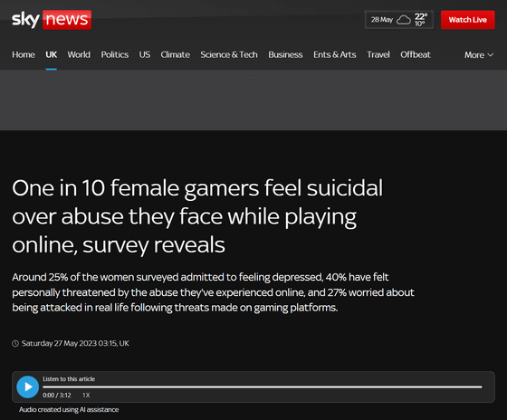Change the 1X playback speed

click(x=86, y=395)
